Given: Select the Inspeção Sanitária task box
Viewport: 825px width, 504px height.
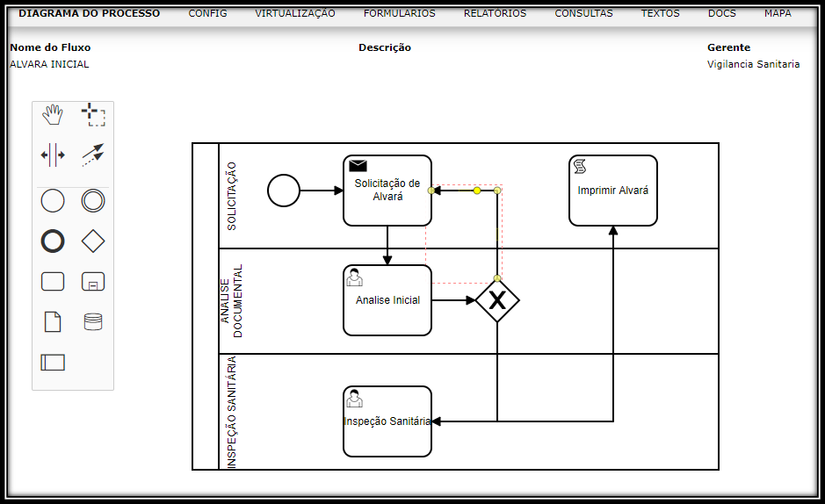Looking at the screenshot, I should point(387,421).
